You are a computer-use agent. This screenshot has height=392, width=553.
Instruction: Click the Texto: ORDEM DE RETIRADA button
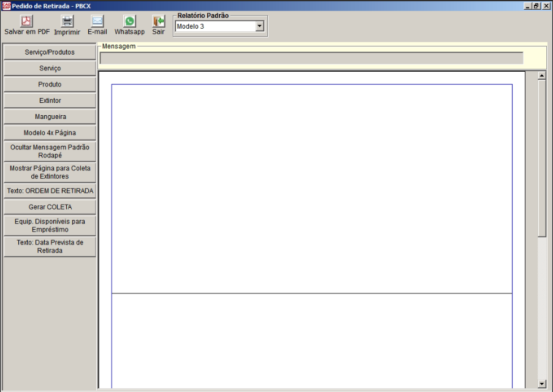(50, 191)
